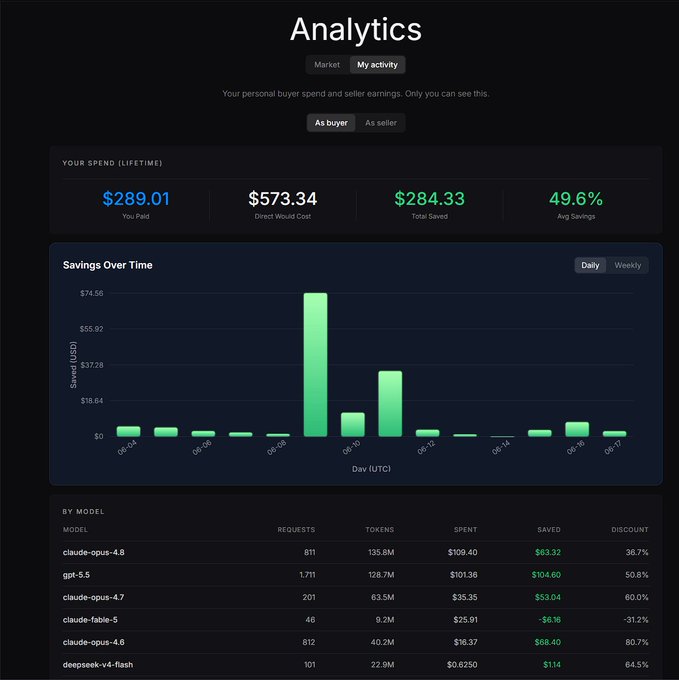The image size is (679, 680).
Task: Click the 06-10 savings bar
Action: point(353,424)
